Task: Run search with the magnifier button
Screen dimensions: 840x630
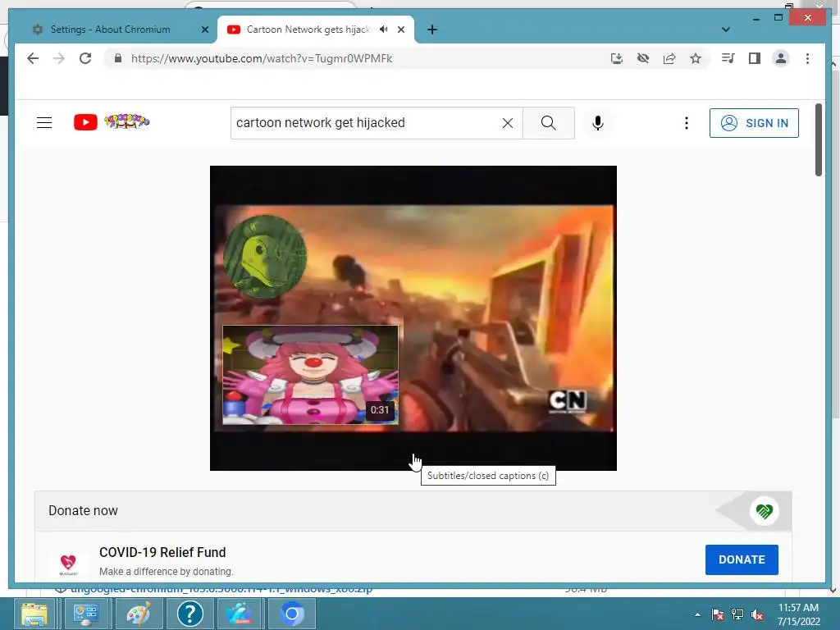Action: (549, 123)
